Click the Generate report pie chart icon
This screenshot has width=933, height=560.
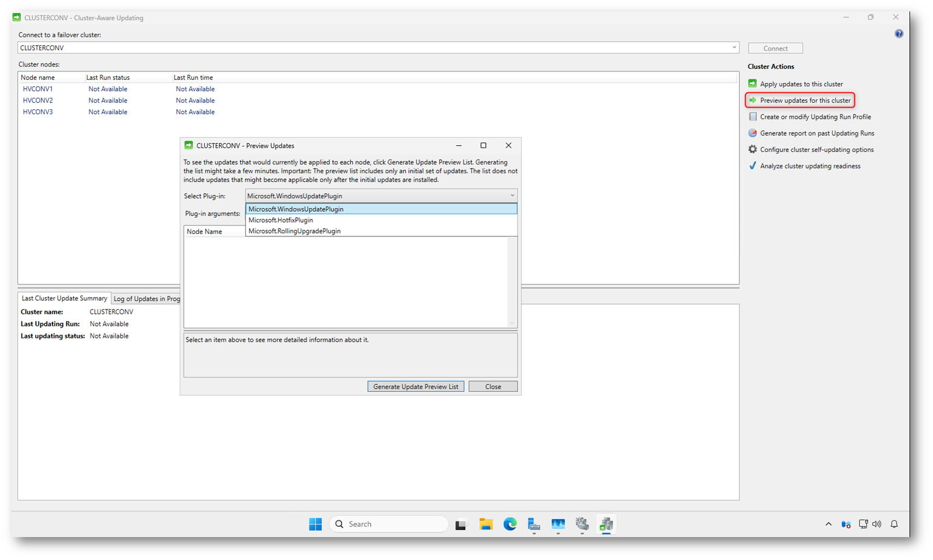(x=752, y=133)
